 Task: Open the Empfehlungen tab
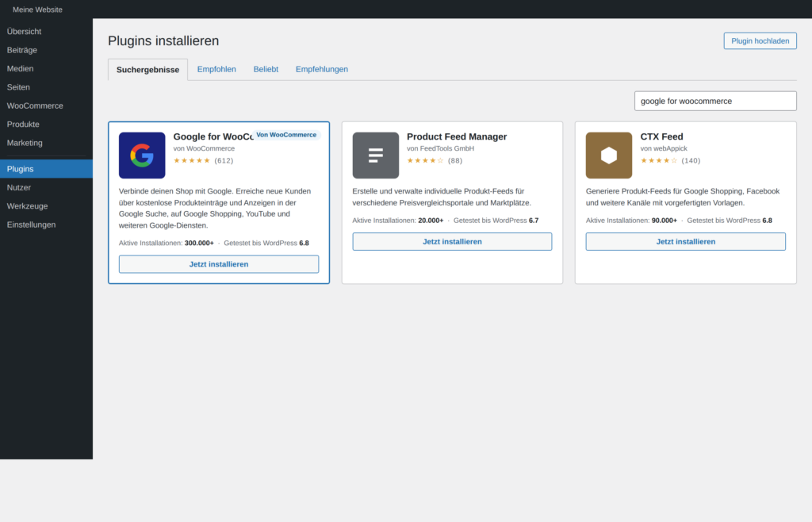322,69
